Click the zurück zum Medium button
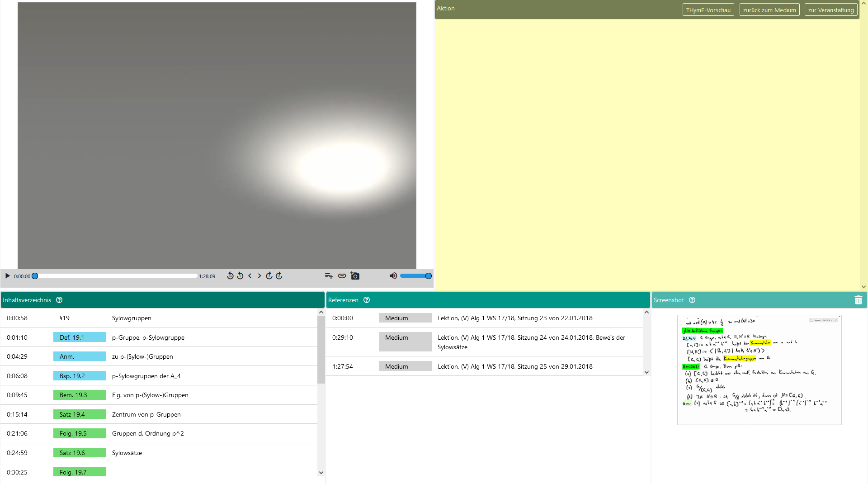Image resolution: width=868 pixels, height=484 pixels. pyautogui.click(x=769, y=10)
